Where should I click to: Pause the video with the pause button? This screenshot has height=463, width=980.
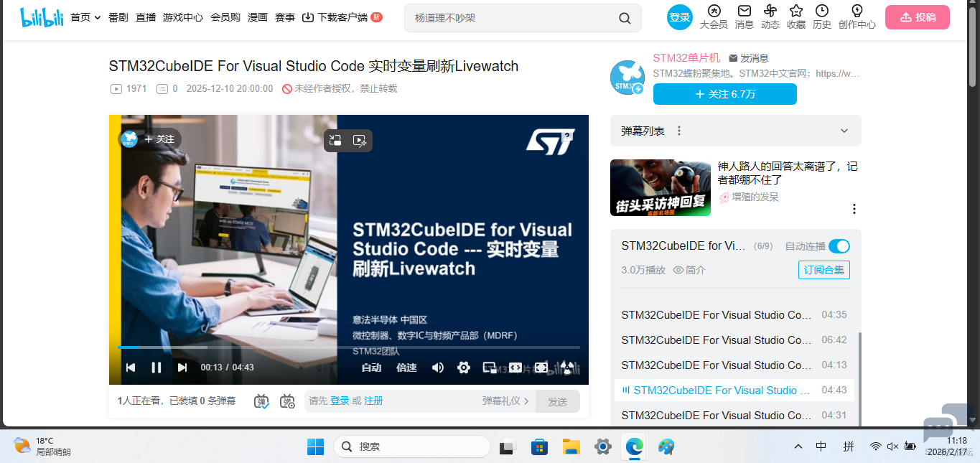coord(156,368)
